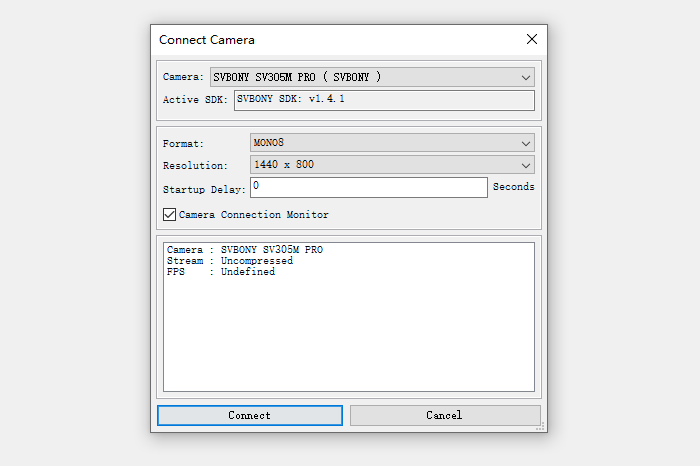Click the Camera : SVBONY SV305M PRO info line
This screenshot has height=466, width=700.
click(x=245, y=250)
